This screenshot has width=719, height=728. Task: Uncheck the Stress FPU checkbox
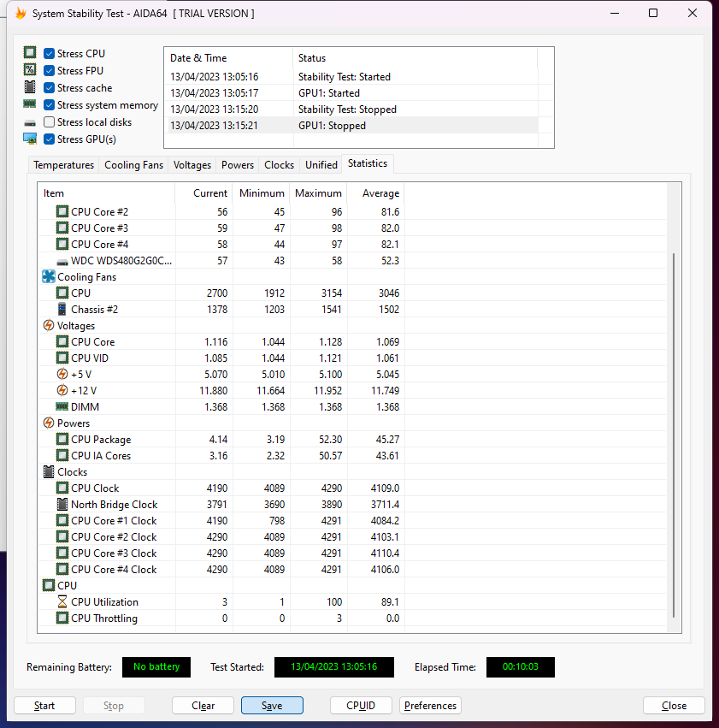point(50,70)
